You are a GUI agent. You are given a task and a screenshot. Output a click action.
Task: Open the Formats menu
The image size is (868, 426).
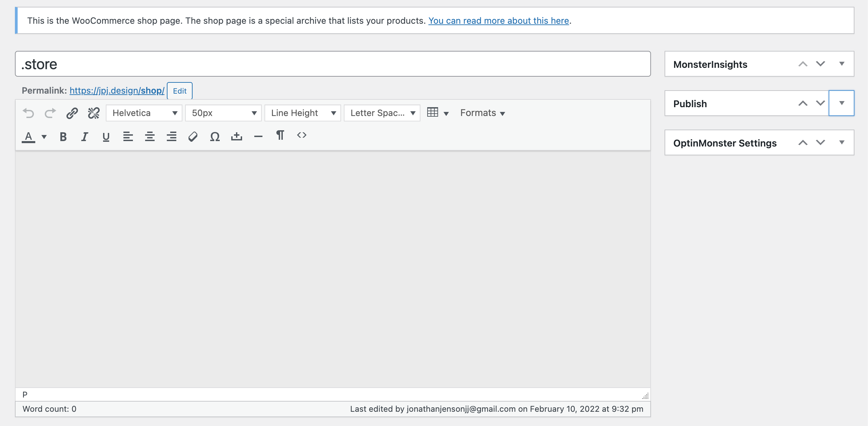[482, 113]
